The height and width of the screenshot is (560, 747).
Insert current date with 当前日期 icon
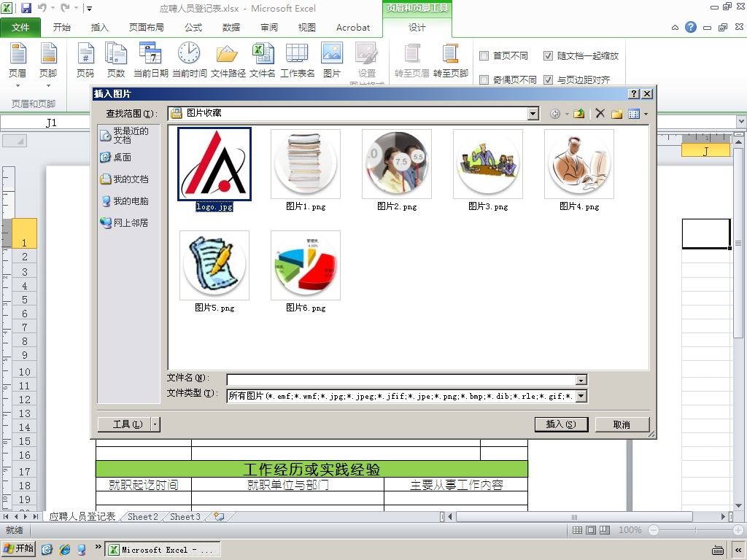click(x=150, y=60)
